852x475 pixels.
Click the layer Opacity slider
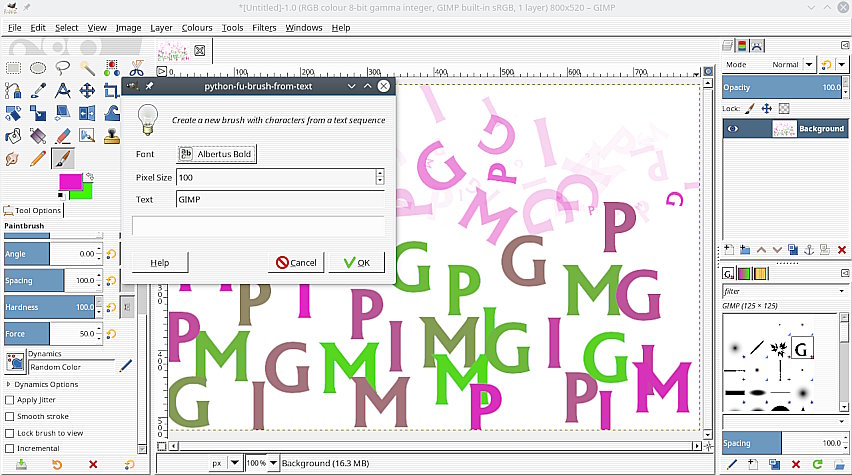(782, 88)
